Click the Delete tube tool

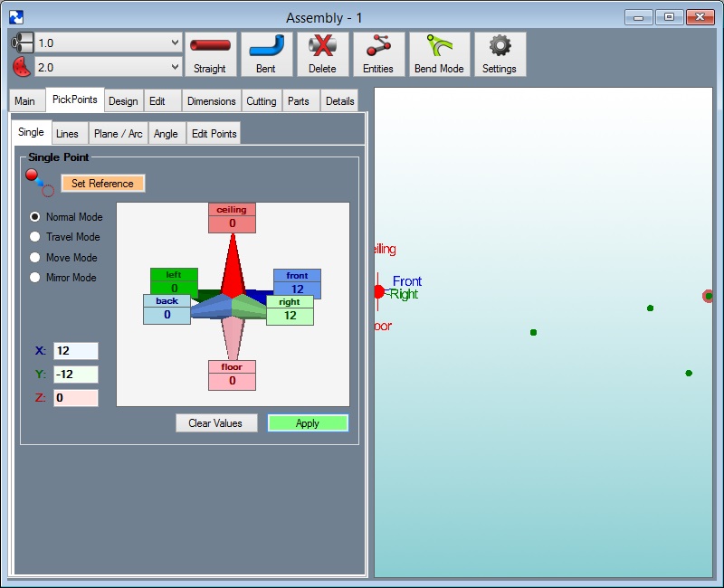click(x=322, y=54)
